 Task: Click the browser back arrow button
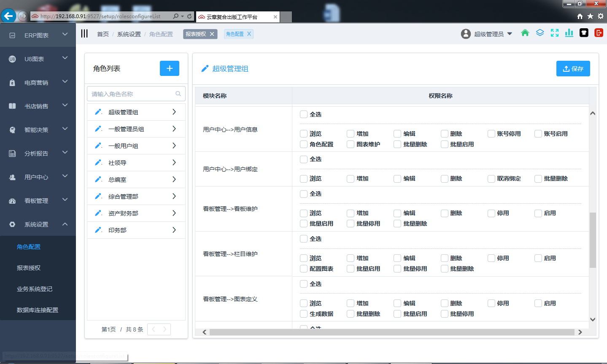tap(8, 16)
